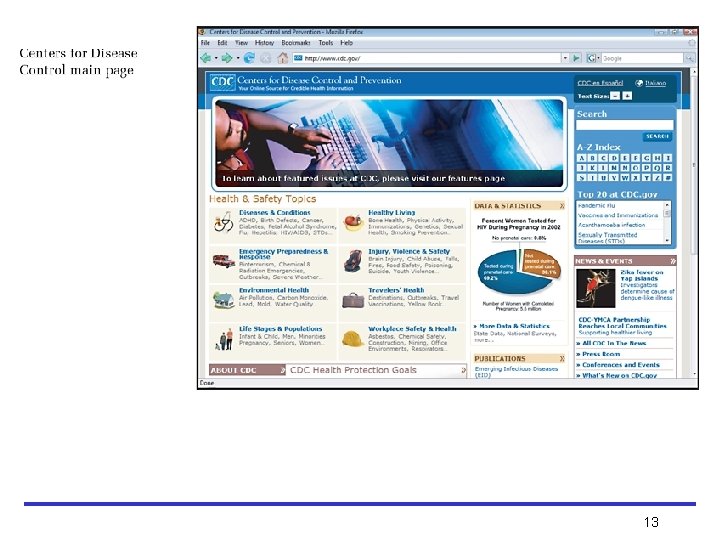Click the stethoscope Diseases & Conditions icon

pyautogui.click(x=224, y=223)
